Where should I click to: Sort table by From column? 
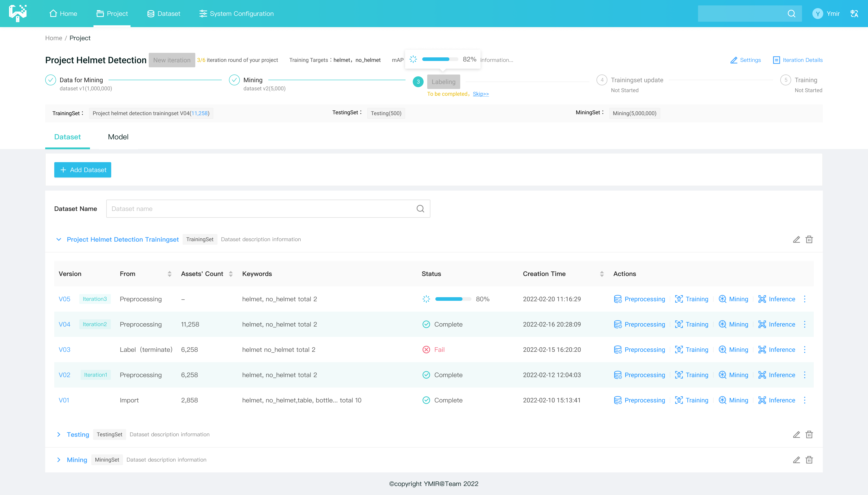(x=170, y=274)
